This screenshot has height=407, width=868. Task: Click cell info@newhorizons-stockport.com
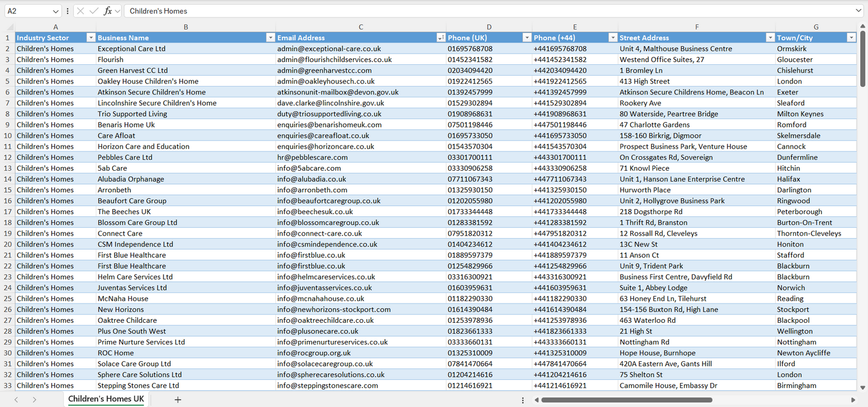click(360, 309)
